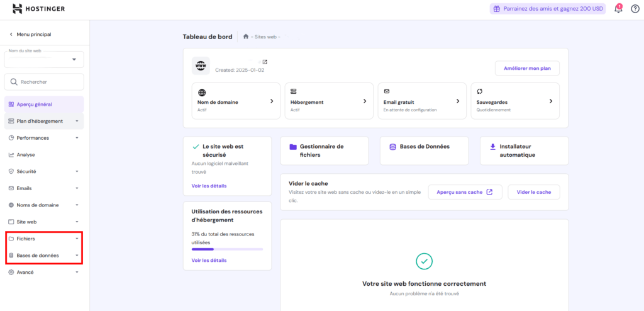Click Améliorer mon plan button

[528, 68]
